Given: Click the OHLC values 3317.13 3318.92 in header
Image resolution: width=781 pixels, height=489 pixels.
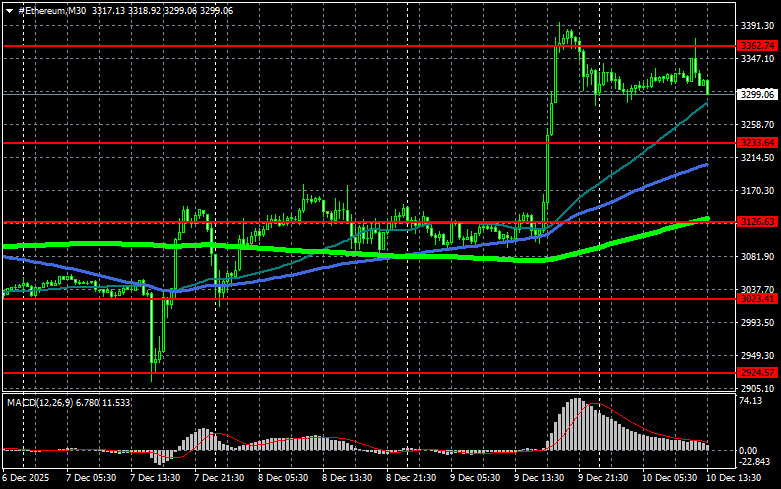Looking at the screenshot, I should [x=127, y=11].
